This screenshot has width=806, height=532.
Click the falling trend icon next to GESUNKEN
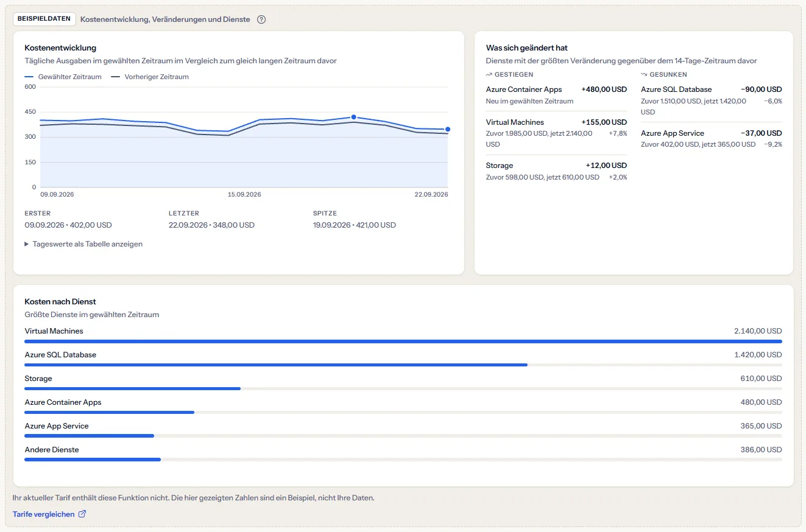click(x=644, y=74)
